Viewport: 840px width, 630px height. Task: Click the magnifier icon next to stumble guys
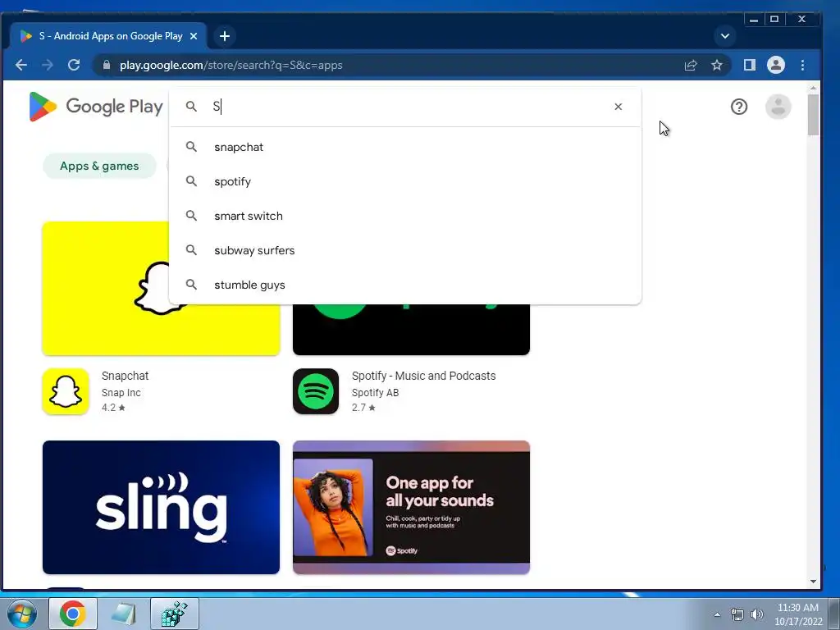(191, 285)
